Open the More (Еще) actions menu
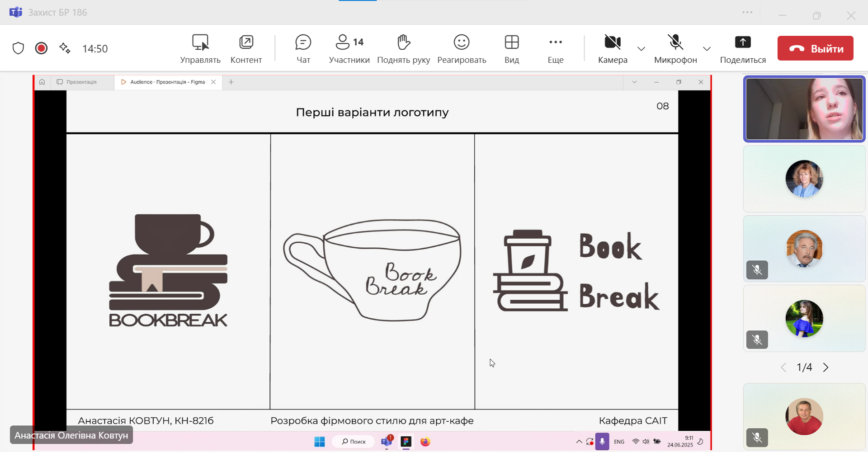868x452 pixels. 555,48
